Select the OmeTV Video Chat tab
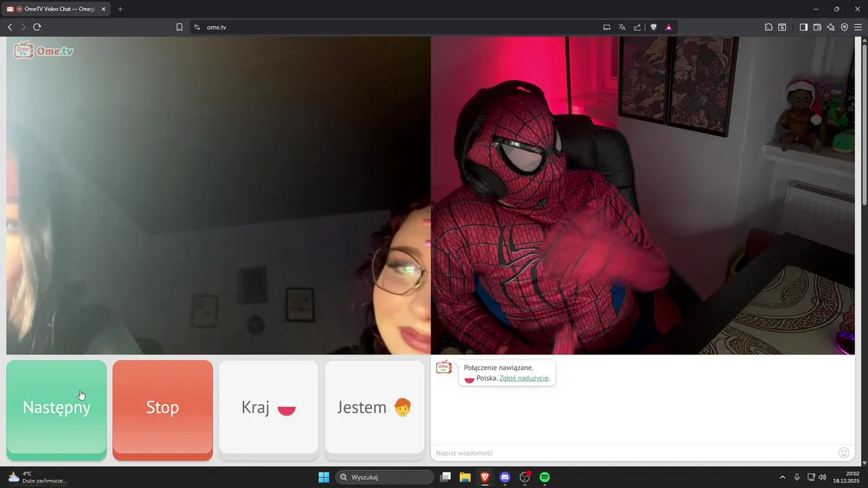868x488 pixels. [x=56, y=9]
